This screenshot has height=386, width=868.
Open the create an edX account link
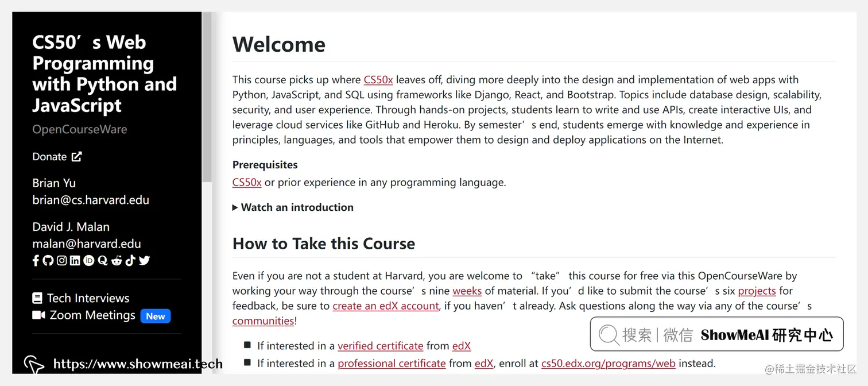coord(386,306)
